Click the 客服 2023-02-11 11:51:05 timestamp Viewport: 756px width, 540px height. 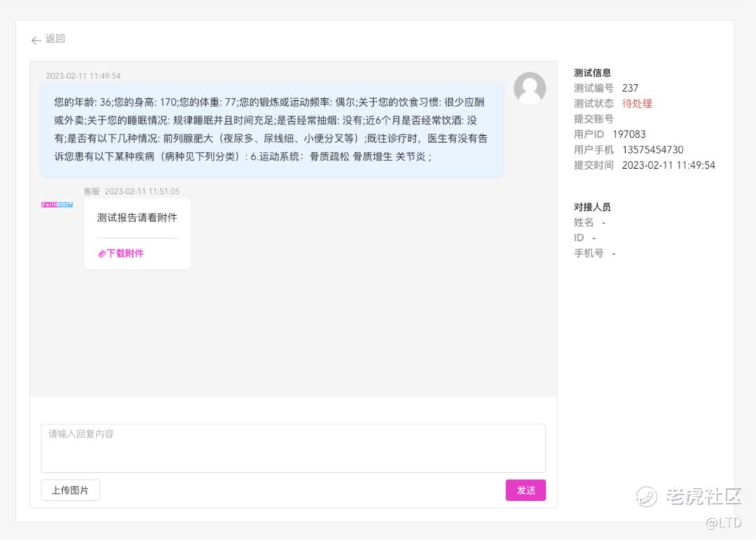(132, 191)
